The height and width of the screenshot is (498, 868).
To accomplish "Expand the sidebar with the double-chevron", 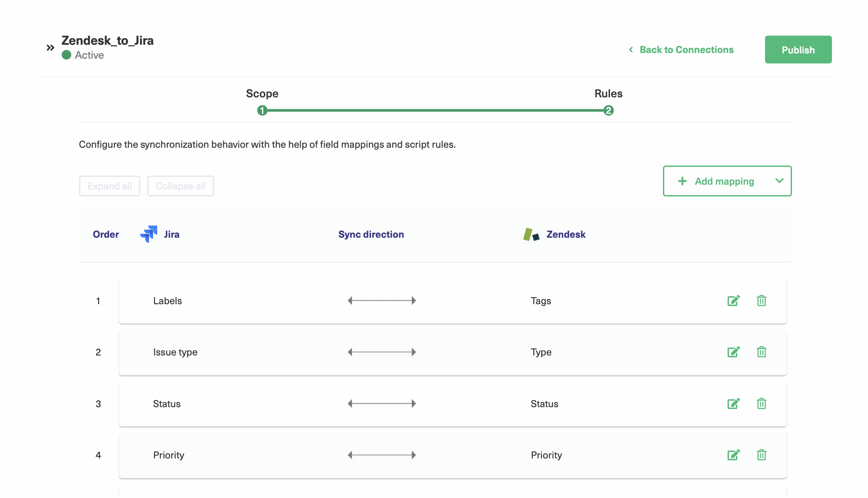I will (50, 47).
